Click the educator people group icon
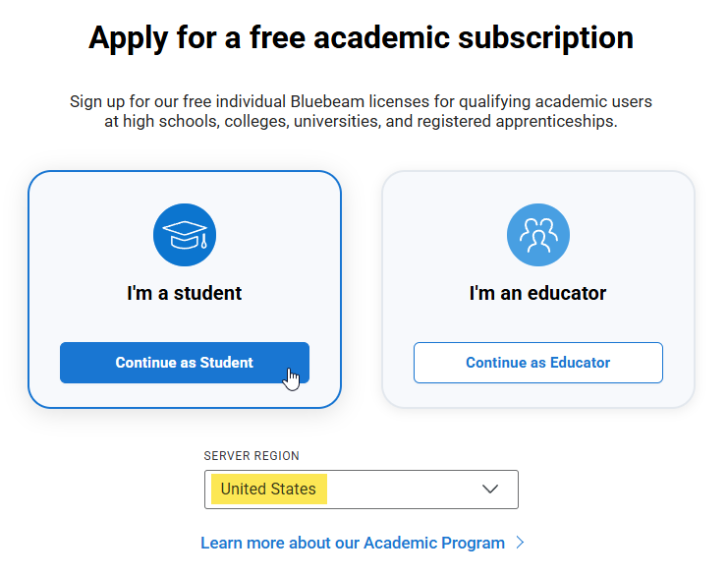The height and width of the screenshot is (577, 728). (x=538, y=235)
